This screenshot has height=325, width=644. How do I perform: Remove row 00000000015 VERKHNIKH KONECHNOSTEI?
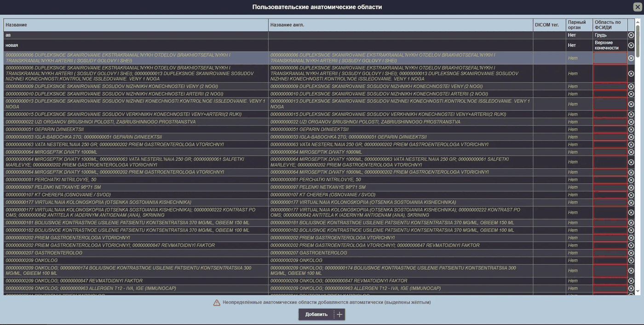point(631,114)
